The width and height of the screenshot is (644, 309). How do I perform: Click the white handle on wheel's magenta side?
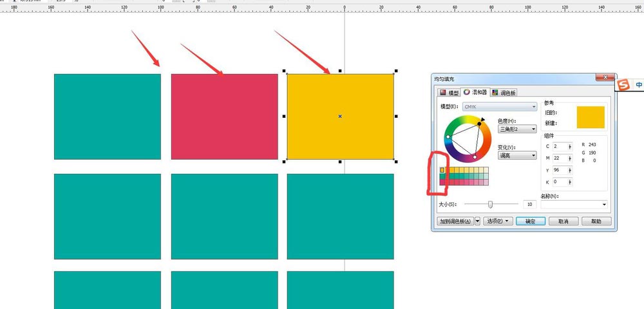coord(475,157)
